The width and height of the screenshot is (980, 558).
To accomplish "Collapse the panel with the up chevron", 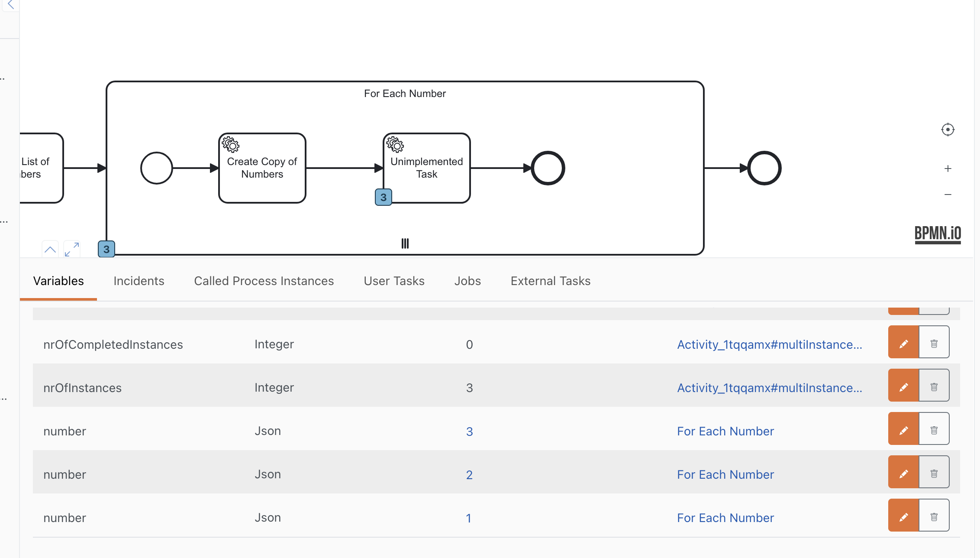I will click(x=50, y=249).
